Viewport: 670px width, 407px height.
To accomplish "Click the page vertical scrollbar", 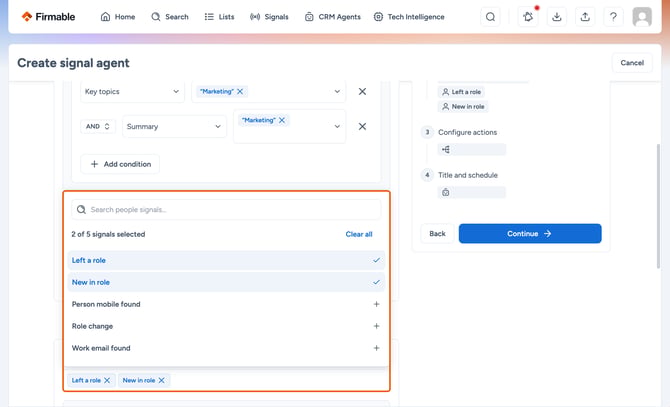I will coord(658,206).
